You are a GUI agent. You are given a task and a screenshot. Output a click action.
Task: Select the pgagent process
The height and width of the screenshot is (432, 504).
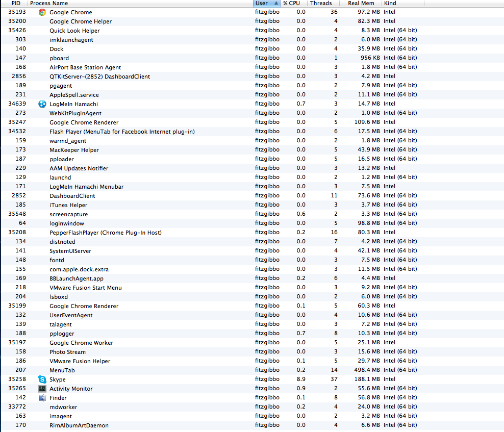tap(252, 86)
